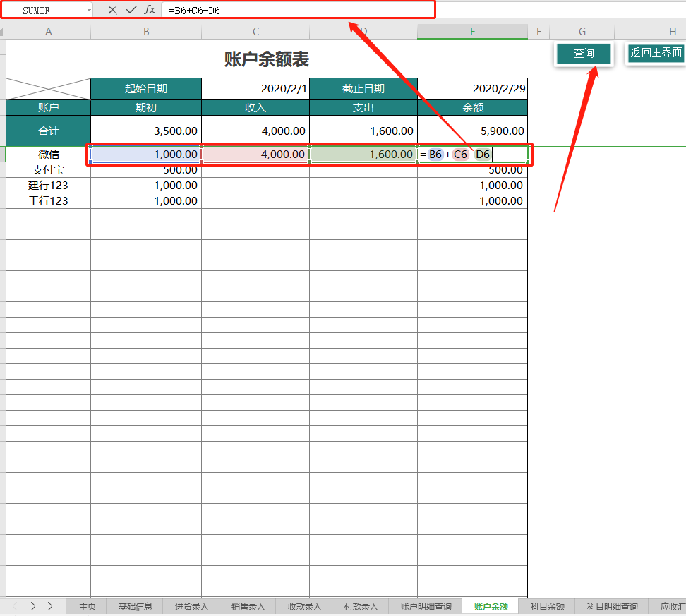
Task: Select total 收入 cell 4,000.00 in 合计 row
Action: click(x=255, y=131)
